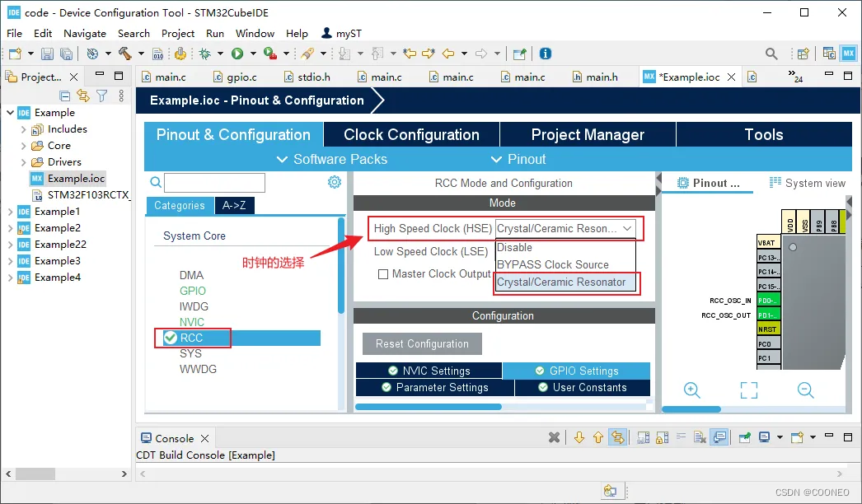Click the hammer Build icon
Viewport: 862px width, 504px height.
125,54
